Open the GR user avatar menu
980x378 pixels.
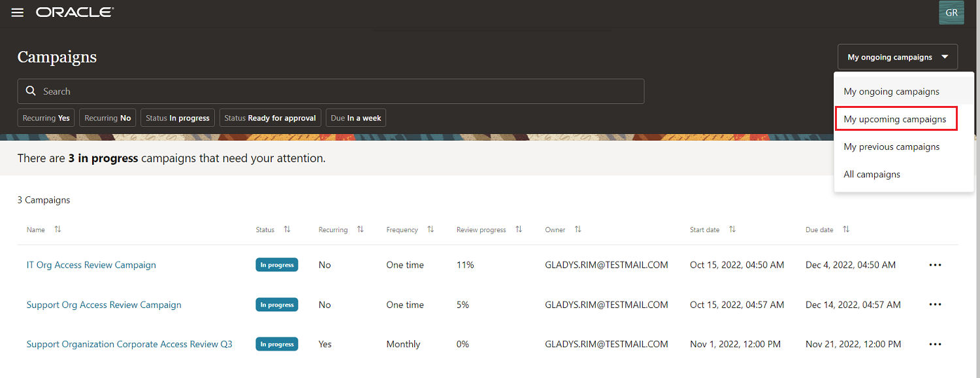[951, 12]
